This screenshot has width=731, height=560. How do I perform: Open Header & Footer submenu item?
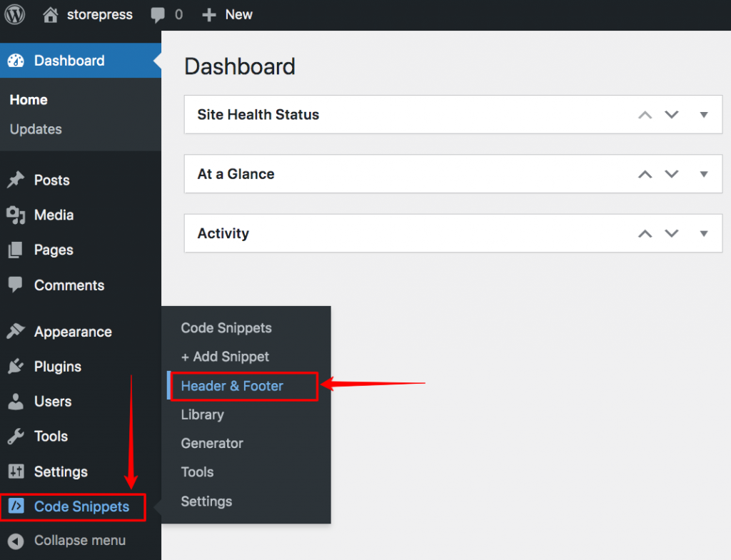232,386
